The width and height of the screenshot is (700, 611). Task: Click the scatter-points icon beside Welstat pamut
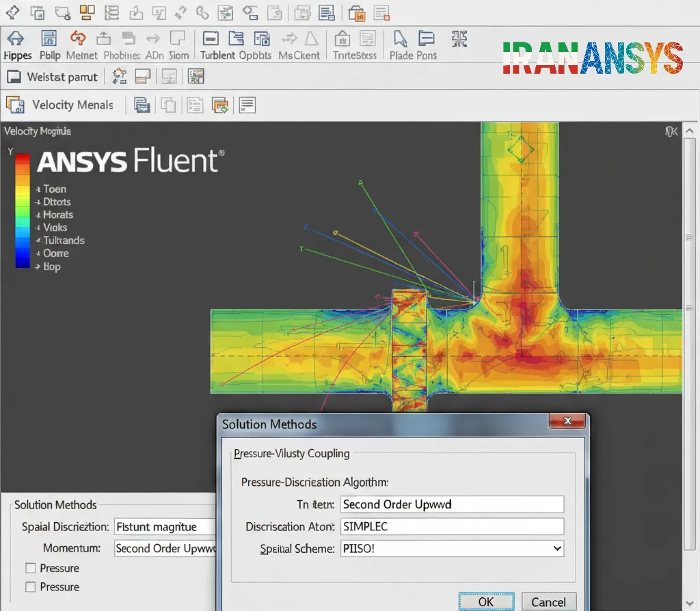[119, 77]
